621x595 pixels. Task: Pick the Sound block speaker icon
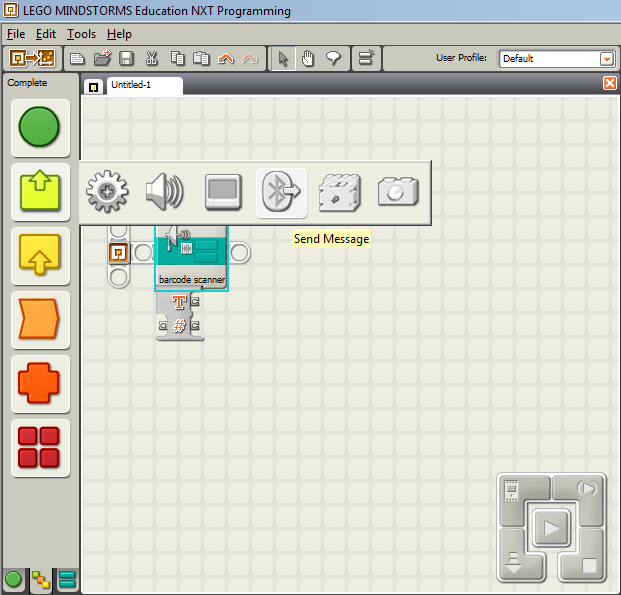(x=165, y=192)
